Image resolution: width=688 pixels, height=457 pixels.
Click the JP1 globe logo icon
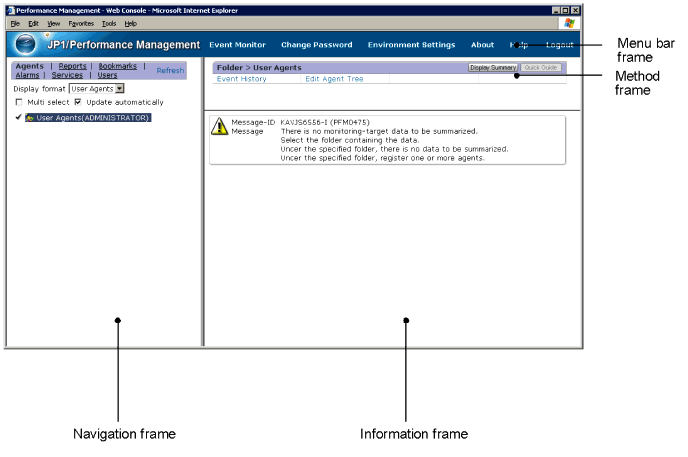(x=29, y=44)
